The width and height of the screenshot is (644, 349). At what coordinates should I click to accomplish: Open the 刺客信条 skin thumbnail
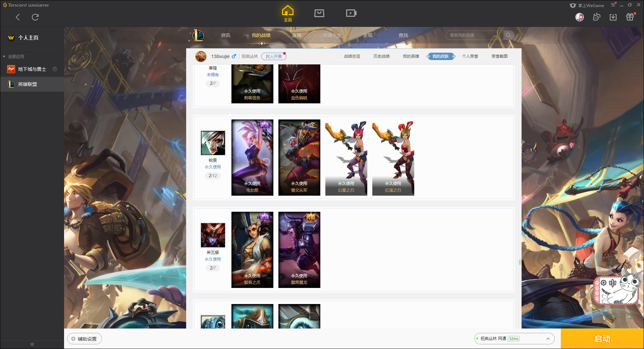[252, 84]
